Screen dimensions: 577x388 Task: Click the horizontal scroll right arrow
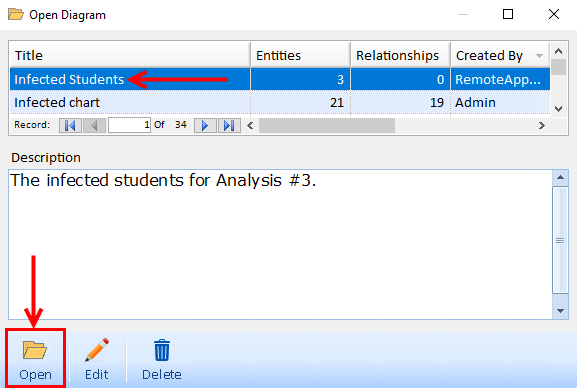541,126
